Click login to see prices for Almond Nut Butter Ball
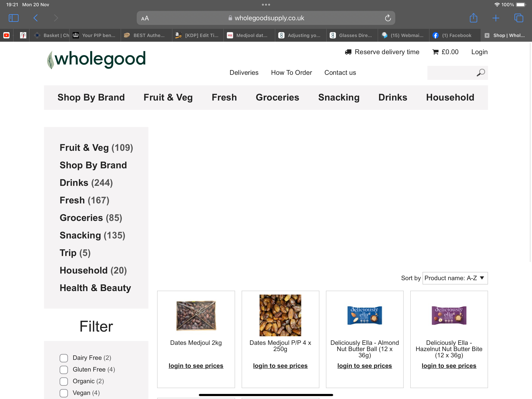Screen dimensions: 532x399 (x=365, y=366)
